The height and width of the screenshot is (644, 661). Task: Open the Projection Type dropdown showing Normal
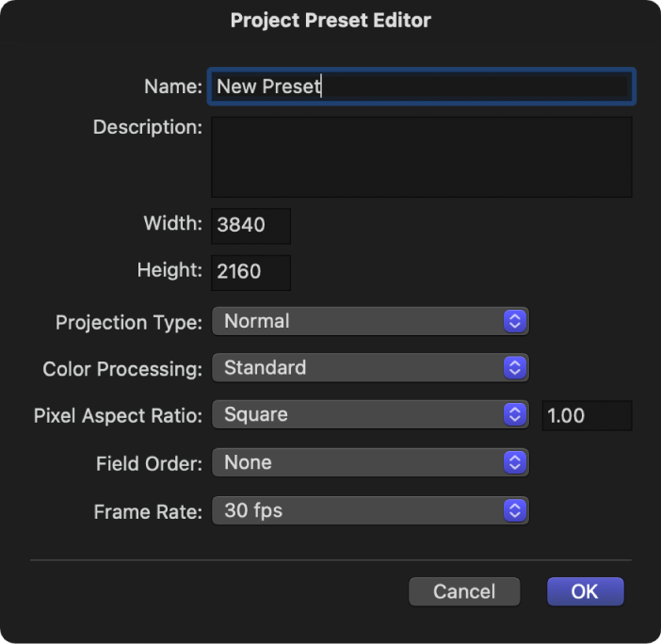(x=358, y=321)
